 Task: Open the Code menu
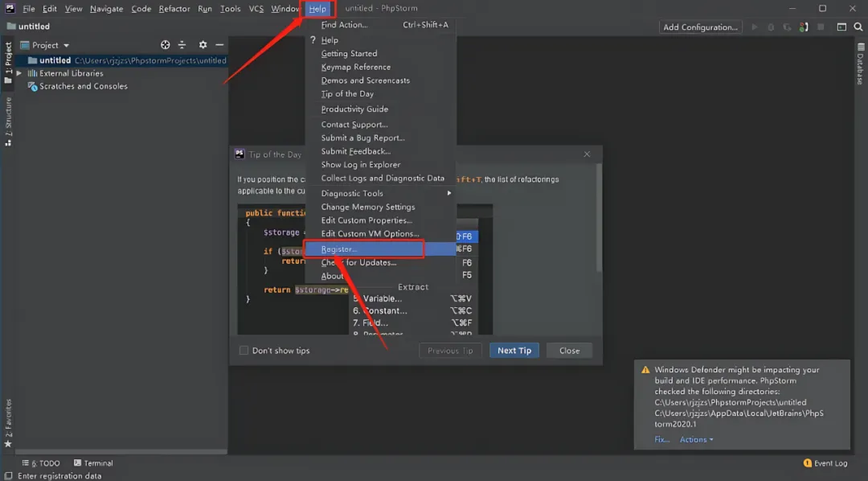(x=141, y=8)
